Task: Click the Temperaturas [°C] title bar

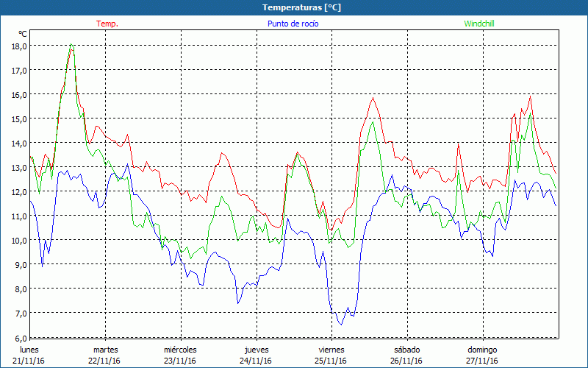Action: click(294, 7)
